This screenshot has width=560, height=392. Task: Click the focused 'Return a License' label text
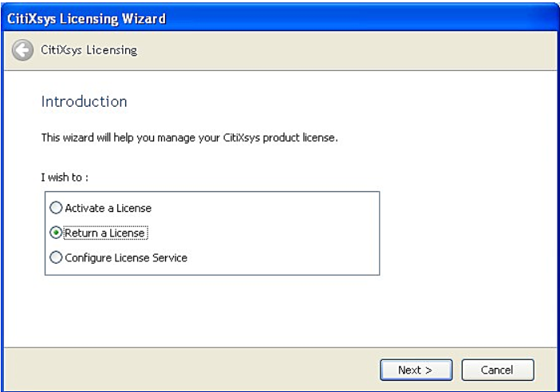(x=105, y=233)
